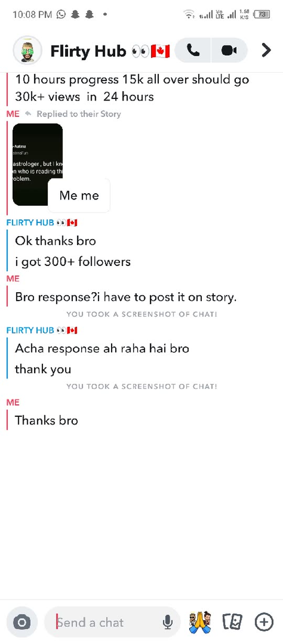Tap the "Replied to their Story" label
This screenshot has height=644, width=283.
[79, 114]
